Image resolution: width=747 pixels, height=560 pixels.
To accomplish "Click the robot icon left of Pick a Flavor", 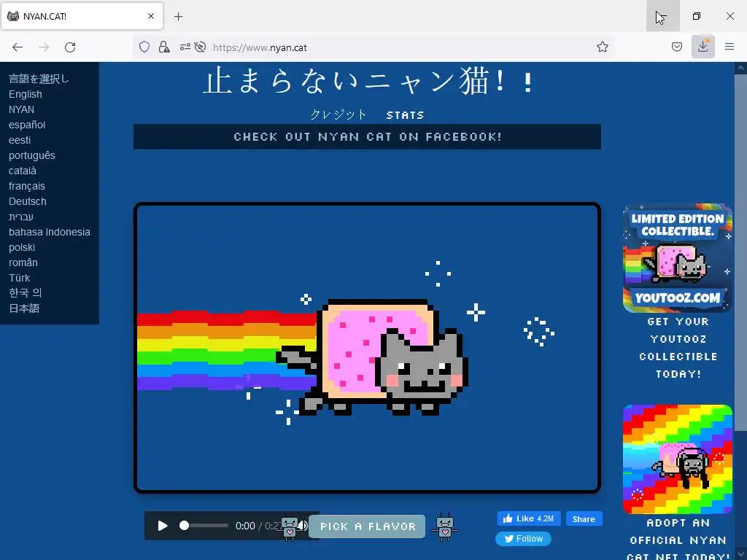I will (289, 528).
